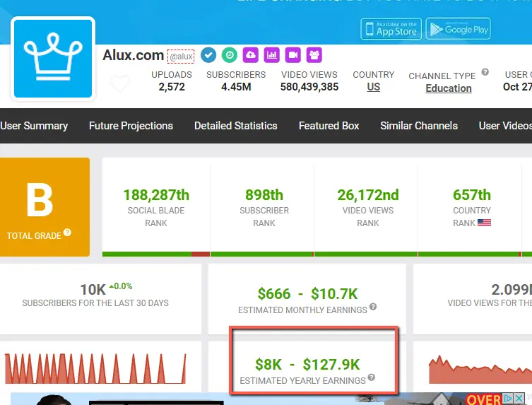Click the blue verified checkmark badge
This screenshot has height=405, width=532.
coord(208,54)
